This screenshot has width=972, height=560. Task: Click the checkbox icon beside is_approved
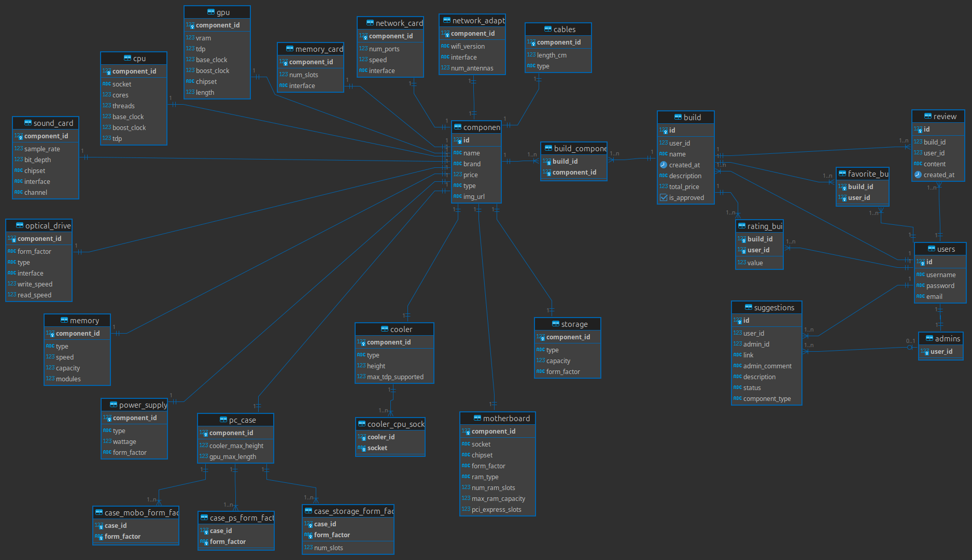point(663,197)
